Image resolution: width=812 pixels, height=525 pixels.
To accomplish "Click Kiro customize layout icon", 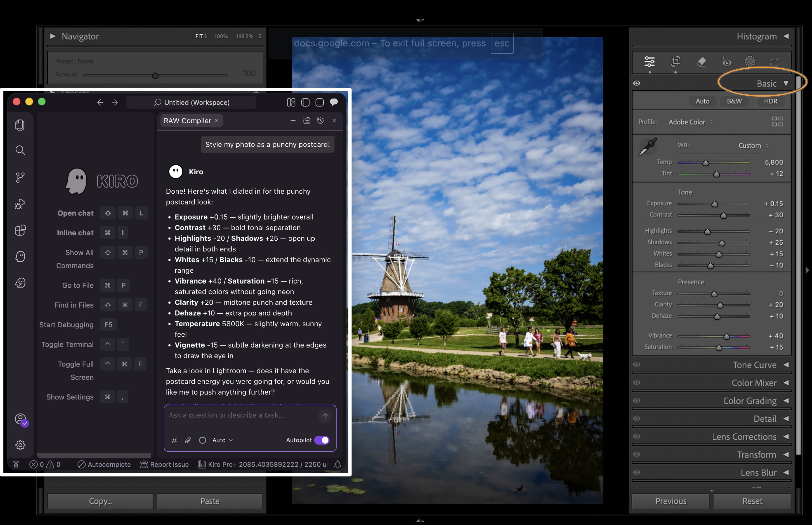I will point(291,102).
